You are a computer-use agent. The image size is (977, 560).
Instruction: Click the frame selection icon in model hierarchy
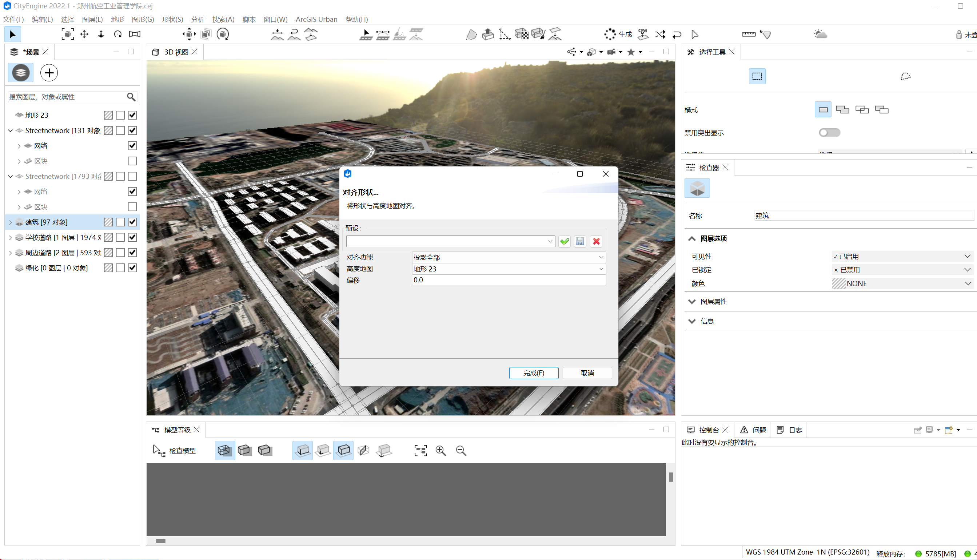pyautogui.click(x=420, y=450)
